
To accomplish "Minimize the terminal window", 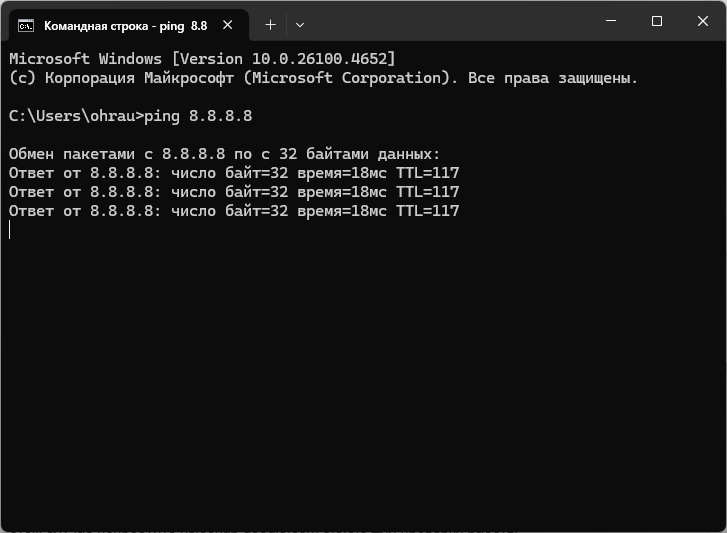I will tap(610, 21).
